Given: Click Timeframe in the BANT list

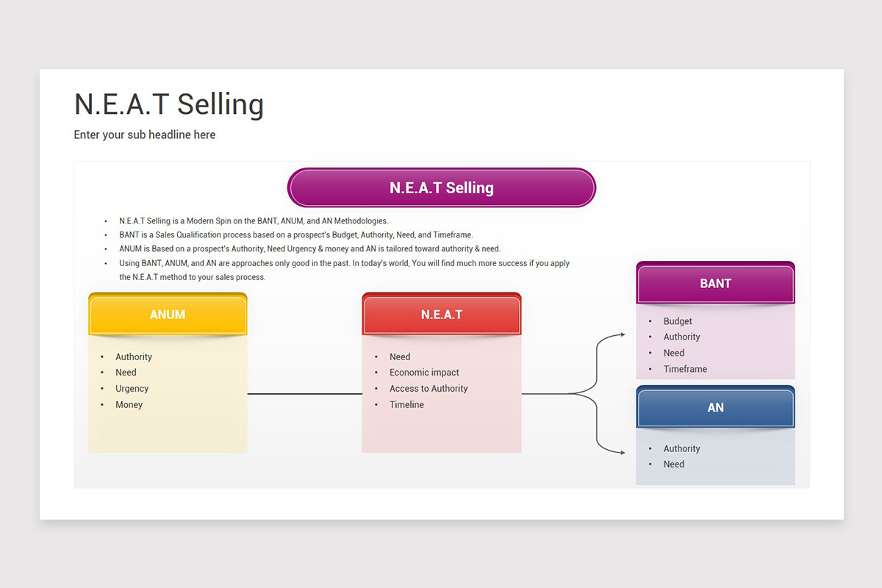Looking at the screenshot, I should pyautogui.click(x=685, y=370).
